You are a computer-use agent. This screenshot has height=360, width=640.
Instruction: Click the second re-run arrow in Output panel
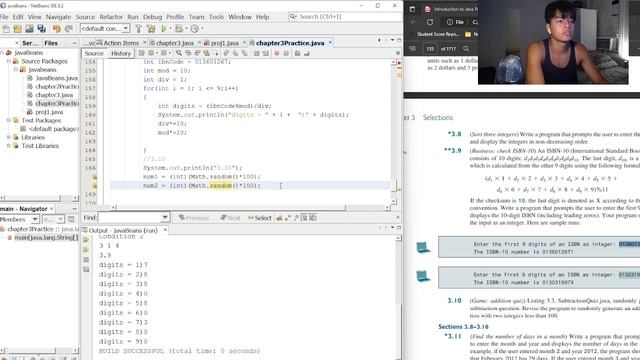pos(86,250)
